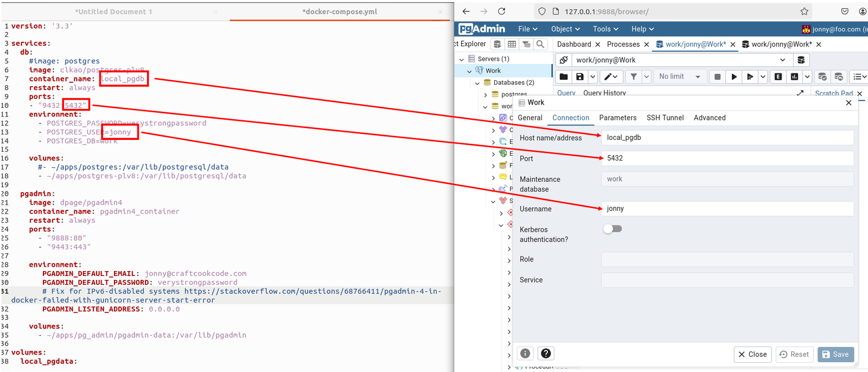Open the work/jonny@Work connection dropdown

point(681,60)
